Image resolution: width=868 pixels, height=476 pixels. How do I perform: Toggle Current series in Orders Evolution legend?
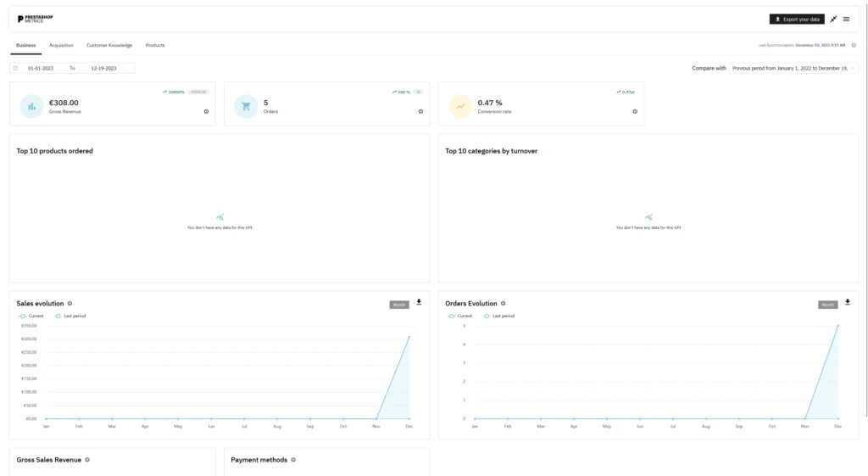point(460,316)
